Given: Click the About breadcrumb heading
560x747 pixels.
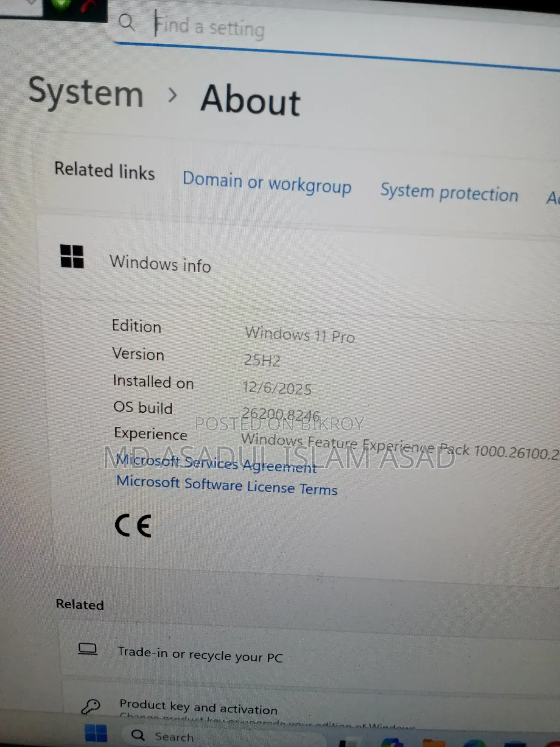Looking at the screenshot, I should click(251, 100).
